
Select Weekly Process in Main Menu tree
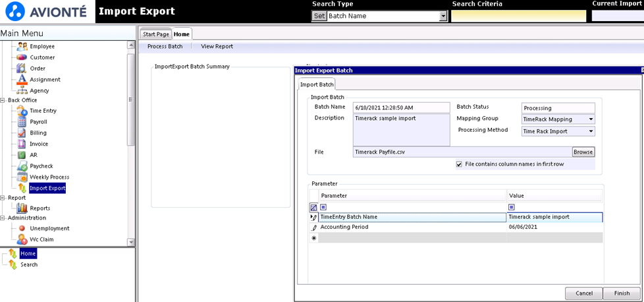(49, 177)
